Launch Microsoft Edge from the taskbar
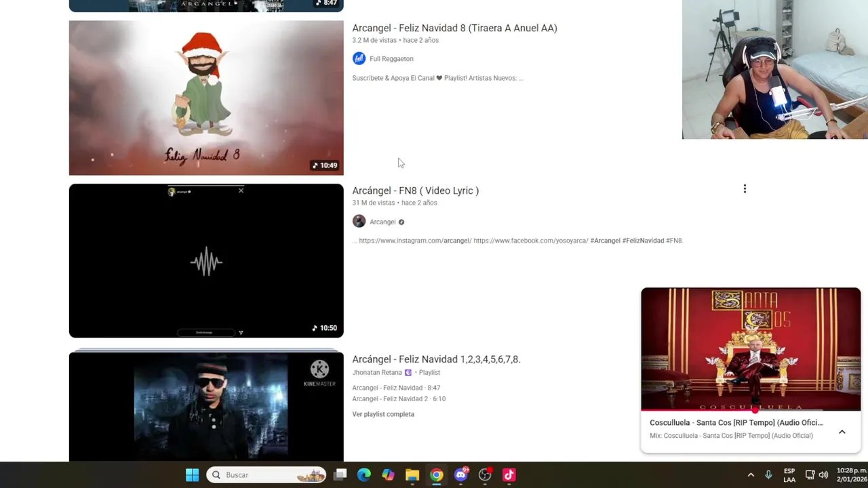This screenshot has height=488, width=868. pyautogui.click(x=364, y=475)
